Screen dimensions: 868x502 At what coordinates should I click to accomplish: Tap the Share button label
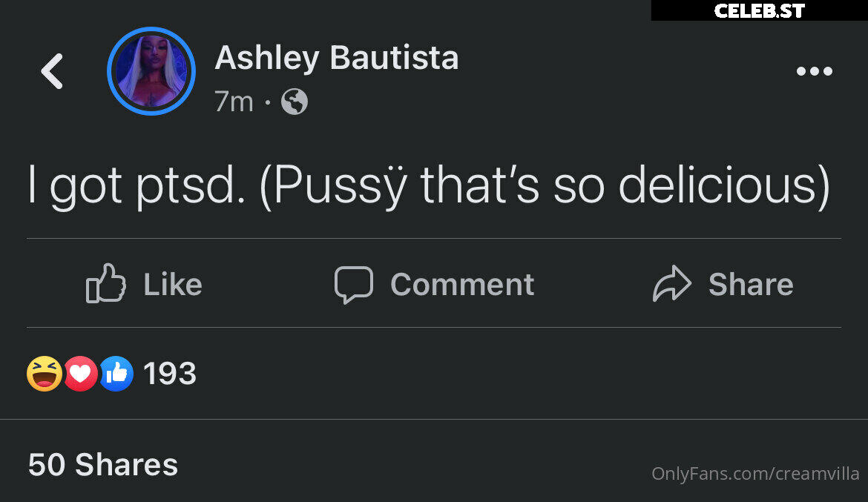[751, 285]
